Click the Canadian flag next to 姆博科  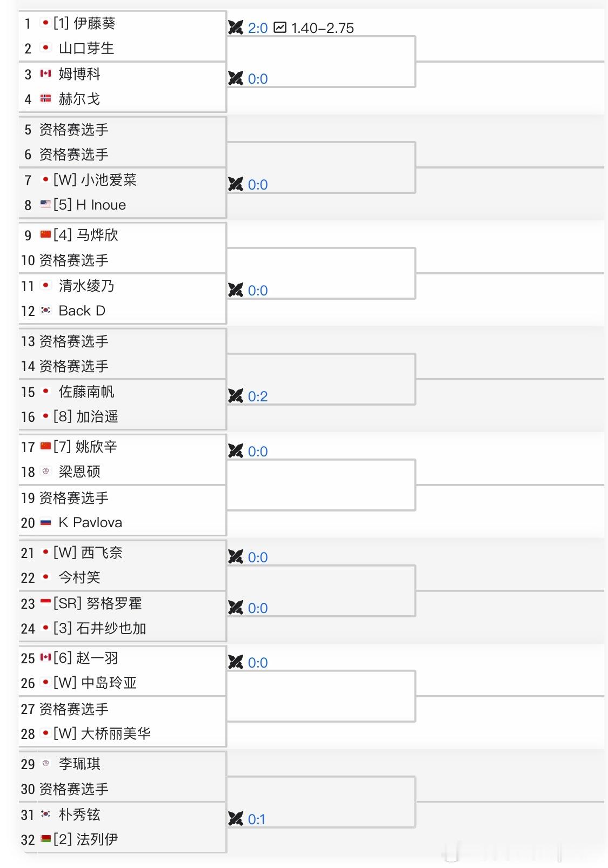coord(46,73)
